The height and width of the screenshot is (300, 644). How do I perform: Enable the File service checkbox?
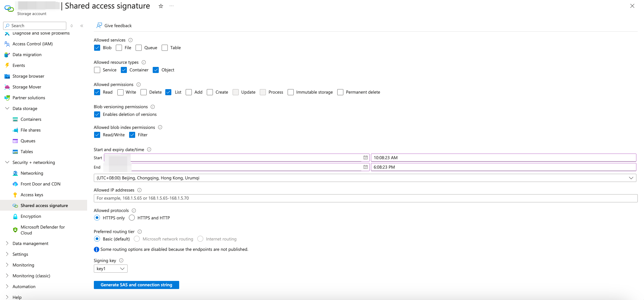pos(119,48)
